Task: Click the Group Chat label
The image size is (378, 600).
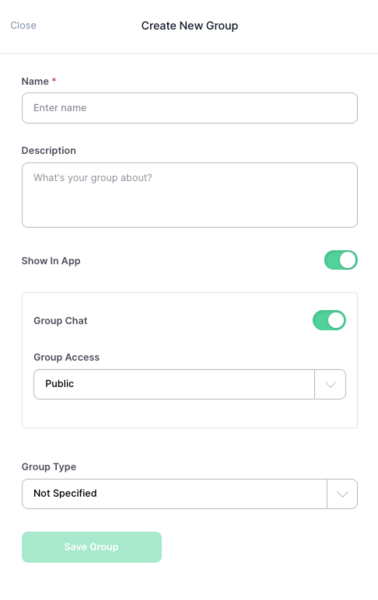Action: click(x=60, y=321)
